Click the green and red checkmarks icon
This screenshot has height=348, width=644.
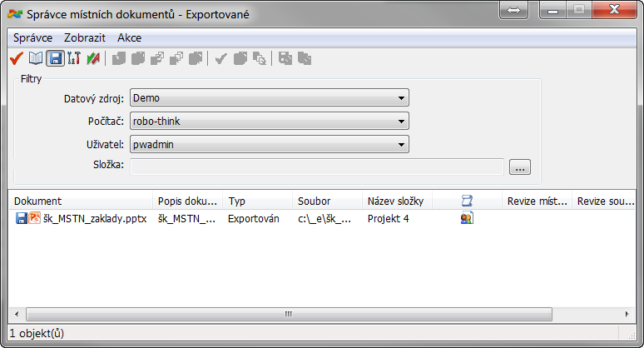(x=92, y=58)
